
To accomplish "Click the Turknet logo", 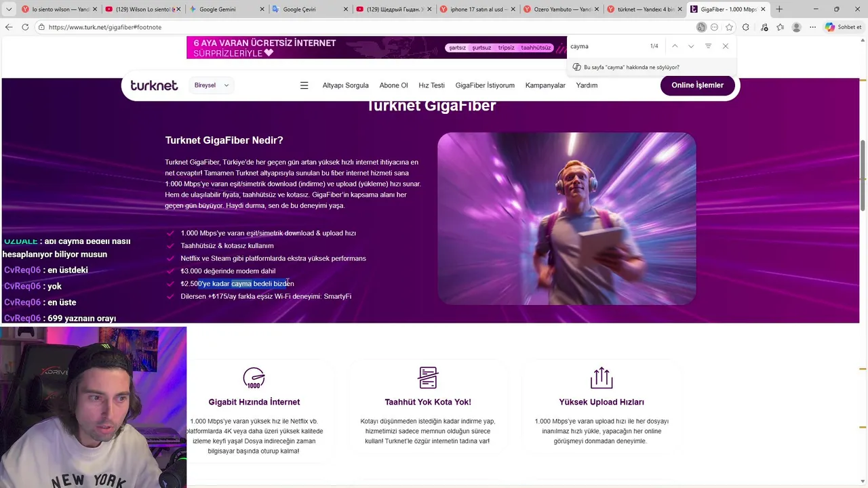I will pos(154,85).
